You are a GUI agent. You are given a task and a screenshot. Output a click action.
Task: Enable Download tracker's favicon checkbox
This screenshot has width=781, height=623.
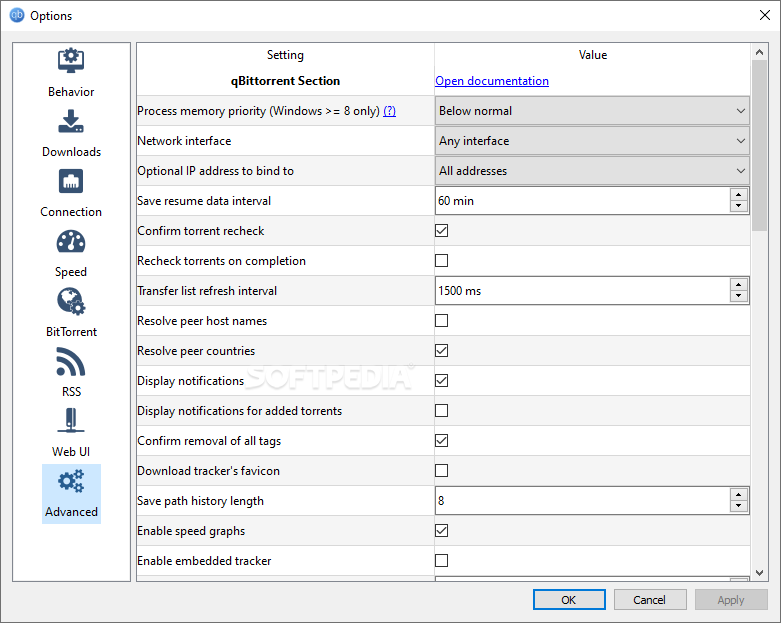tap(441, 471)
